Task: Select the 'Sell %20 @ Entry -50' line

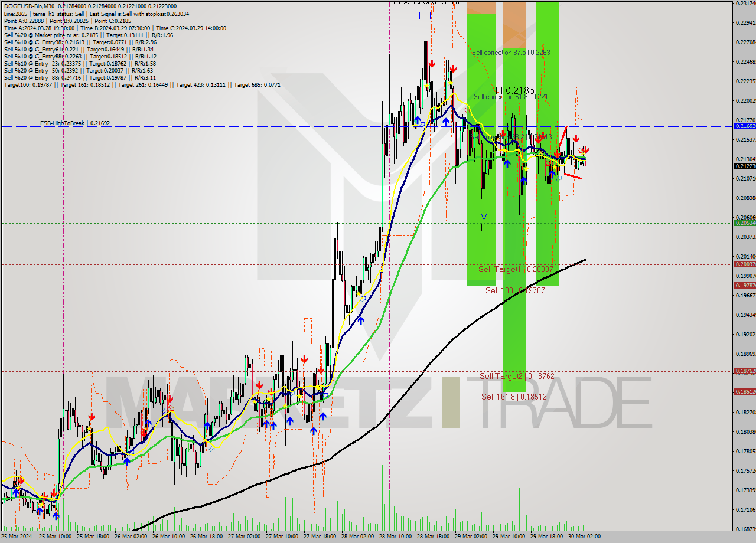Action: click(x=78, y=71)
